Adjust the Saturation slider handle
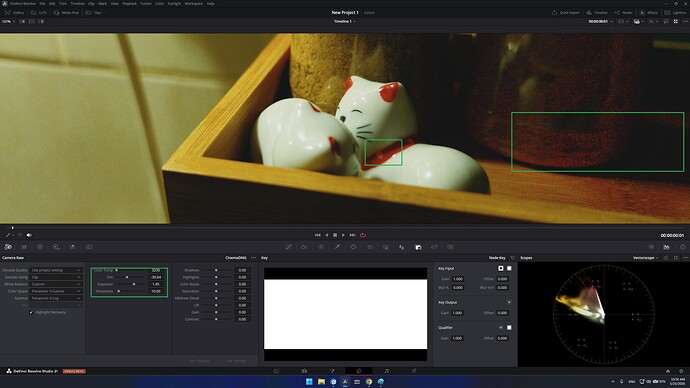The height and width of the screenshot is (388, 690). [x=216, y=291]
